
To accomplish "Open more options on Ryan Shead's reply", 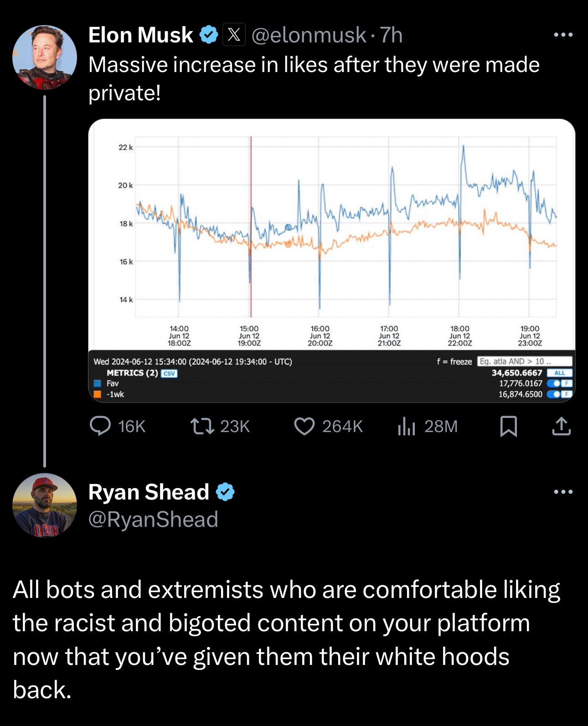I will coord(563,492).
